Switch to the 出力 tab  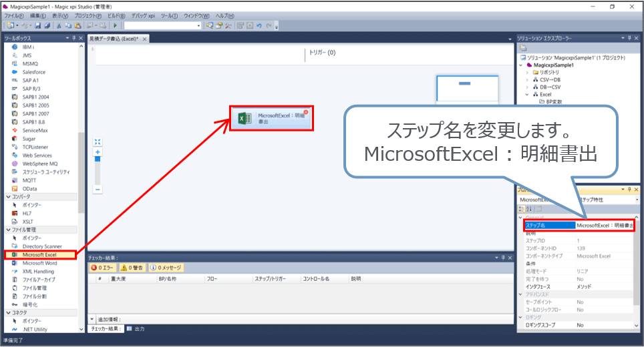point(139,328)
